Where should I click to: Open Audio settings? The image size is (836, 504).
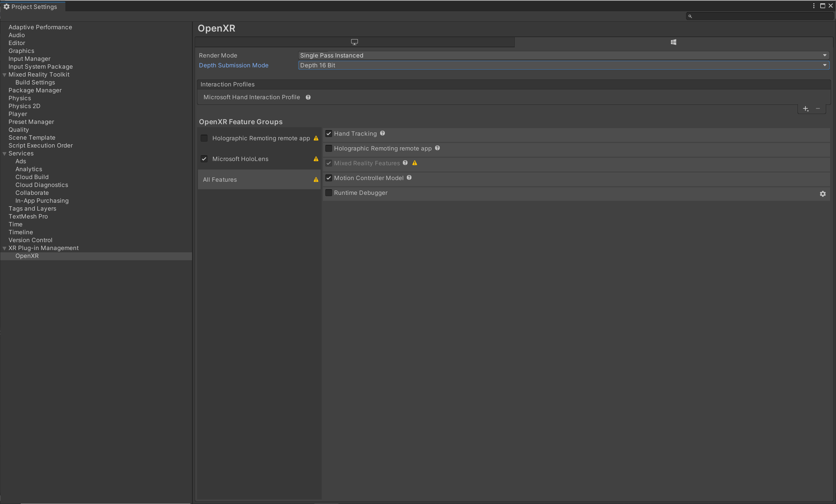(17, 35)
